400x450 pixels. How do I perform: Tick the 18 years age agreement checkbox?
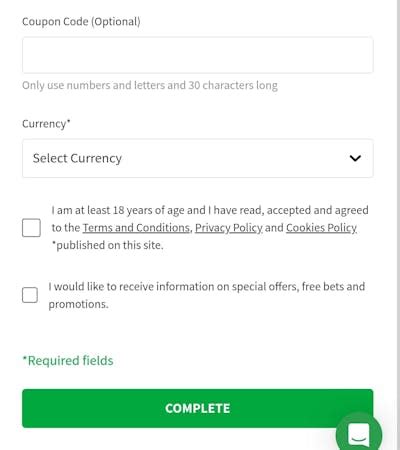tap(31, 228)
